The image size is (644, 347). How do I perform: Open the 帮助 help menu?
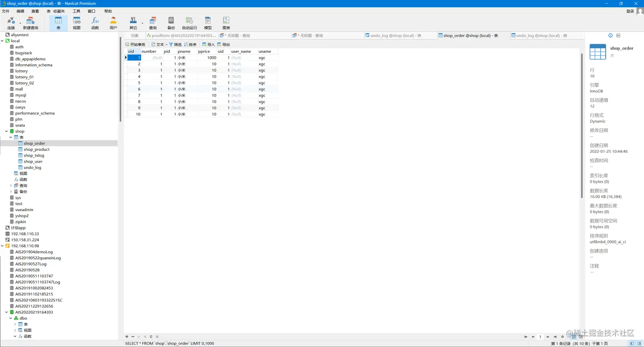[x=108, y=11]
